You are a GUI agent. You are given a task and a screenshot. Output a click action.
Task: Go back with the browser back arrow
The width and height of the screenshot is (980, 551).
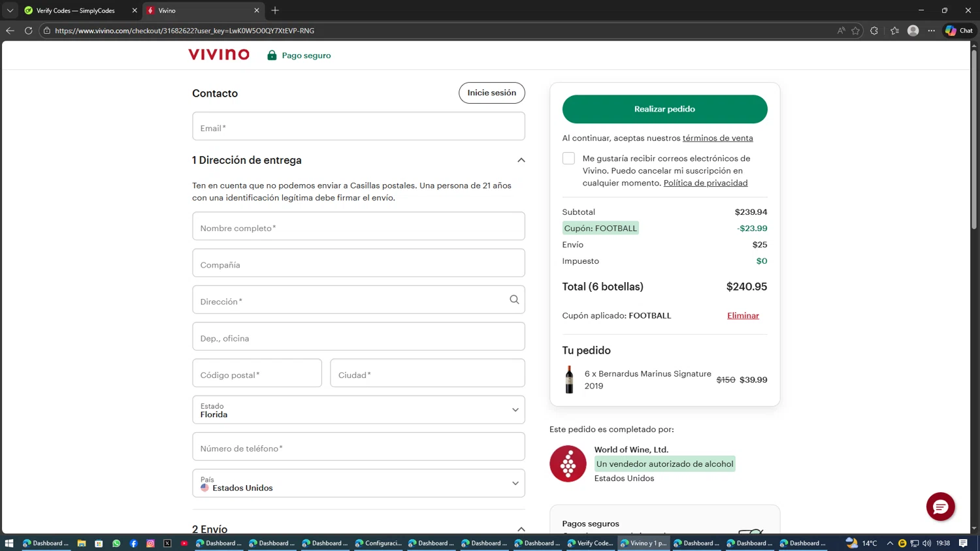point(10,31)
